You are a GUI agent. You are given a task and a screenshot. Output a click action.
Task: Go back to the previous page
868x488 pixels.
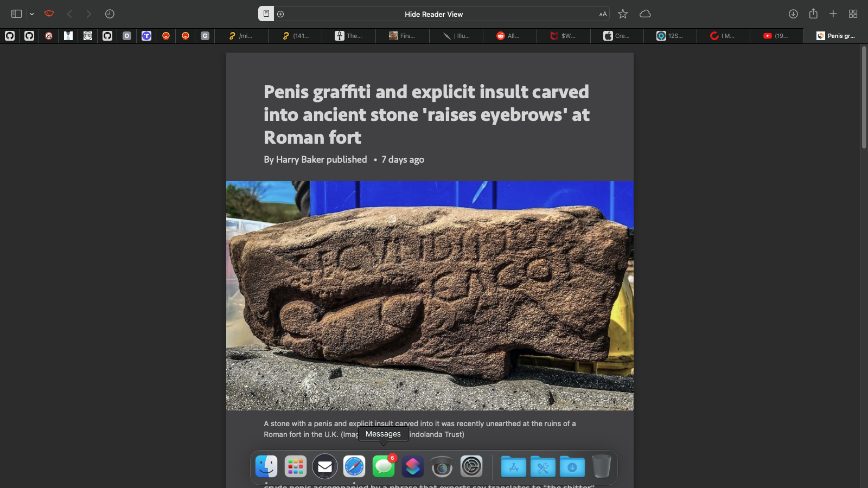(x=69, y=14)
